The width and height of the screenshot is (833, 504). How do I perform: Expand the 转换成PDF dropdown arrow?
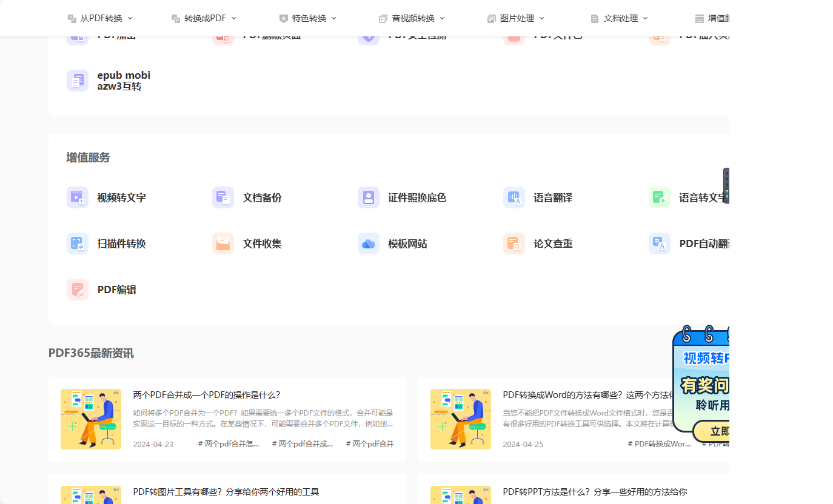pyautogui.click(x=233, y=18)
